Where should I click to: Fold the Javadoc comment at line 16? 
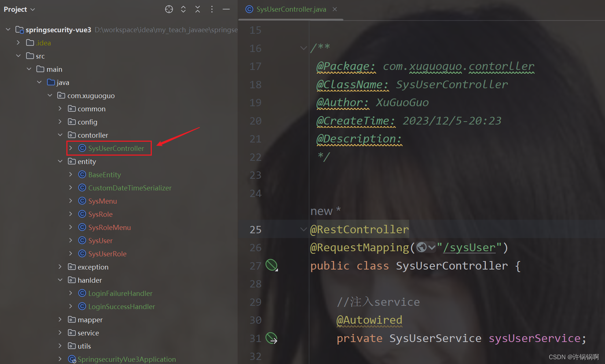click(x=303, y=48)
